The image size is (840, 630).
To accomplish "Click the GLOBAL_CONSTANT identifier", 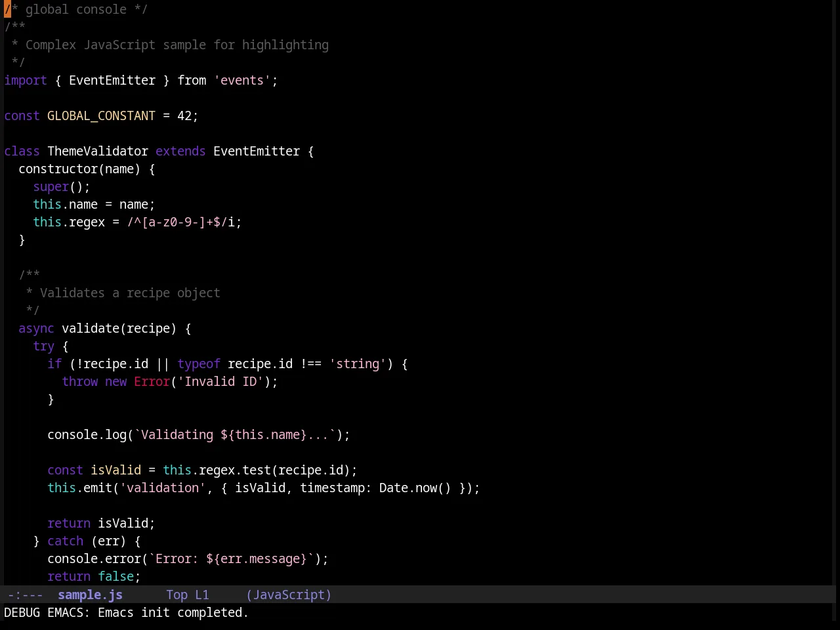I will point(101,115).
